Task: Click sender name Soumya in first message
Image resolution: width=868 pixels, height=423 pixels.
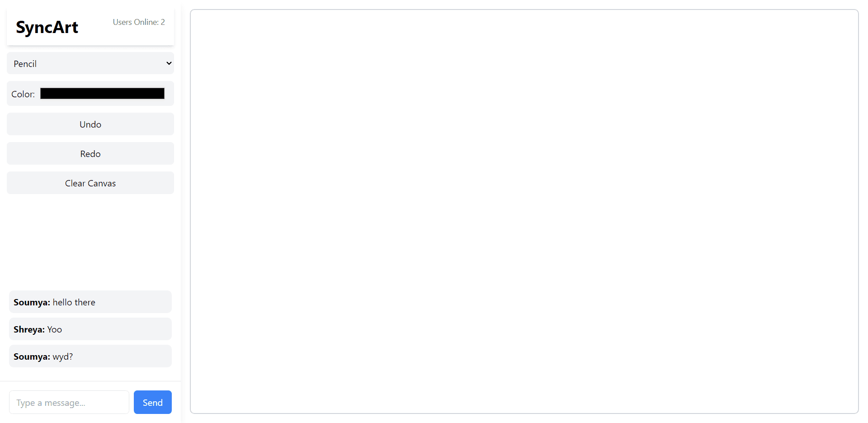Action: pos(32,302)
